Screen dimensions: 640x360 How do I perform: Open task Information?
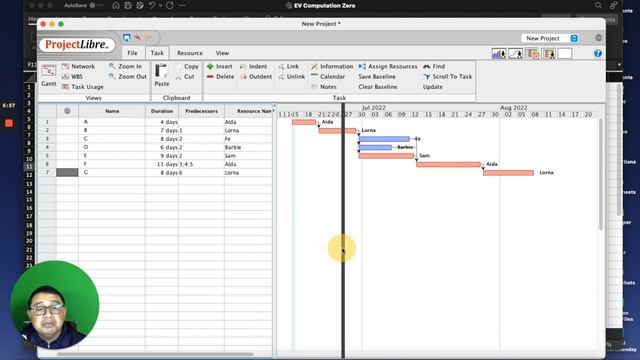332,66
